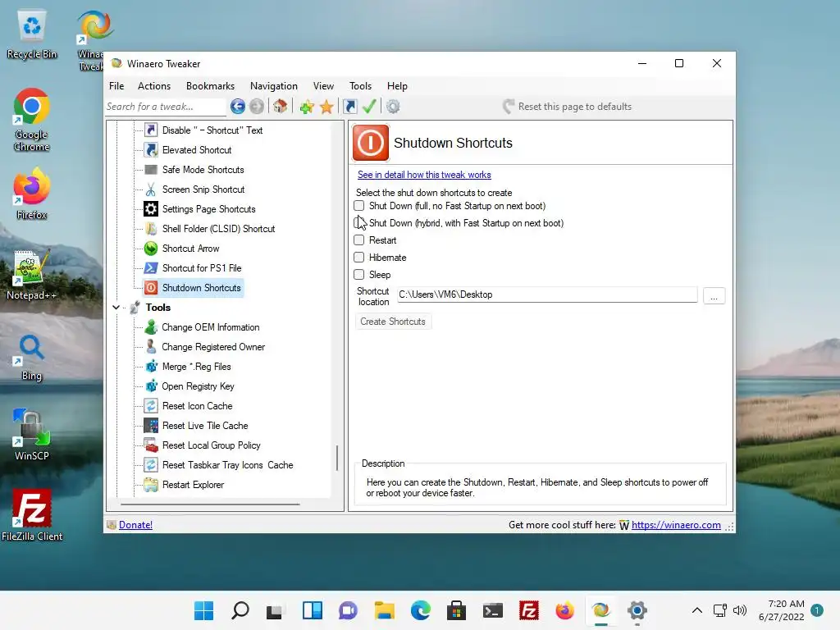840x630 pixels.
Task: Click Reset this page to defaults
Action: click(x=568, y=107)
